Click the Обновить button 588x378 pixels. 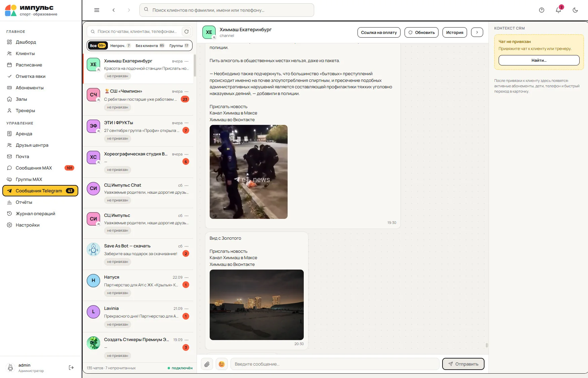click(x=422, y=32)
